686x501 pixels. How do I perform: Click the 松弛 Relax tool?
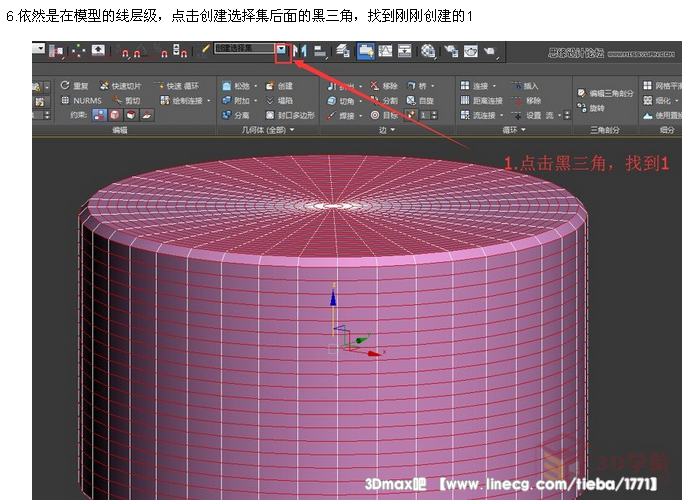click(235, 86)
